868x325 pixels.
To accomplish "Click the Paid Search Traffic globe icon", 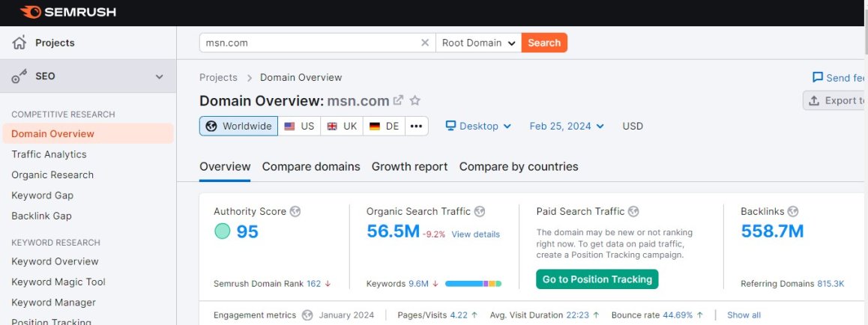I will tap(633, 211).
